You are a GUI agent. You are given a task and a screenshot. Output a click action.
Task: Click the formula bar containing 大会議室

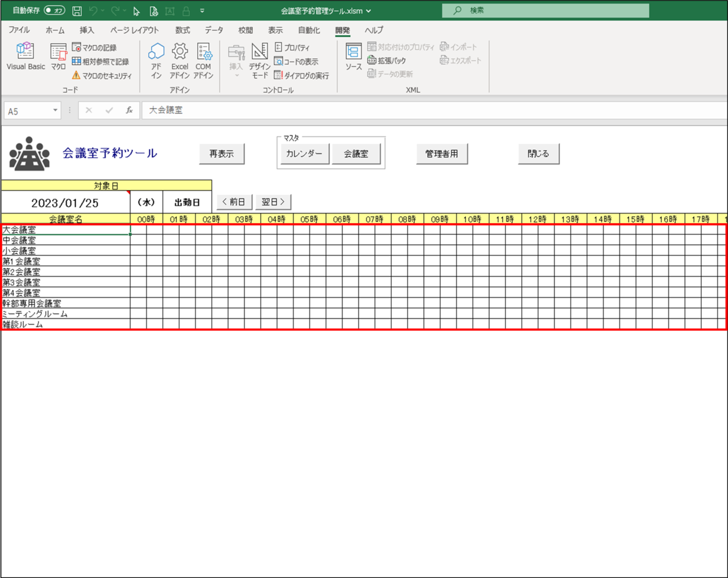click(434, 111)
